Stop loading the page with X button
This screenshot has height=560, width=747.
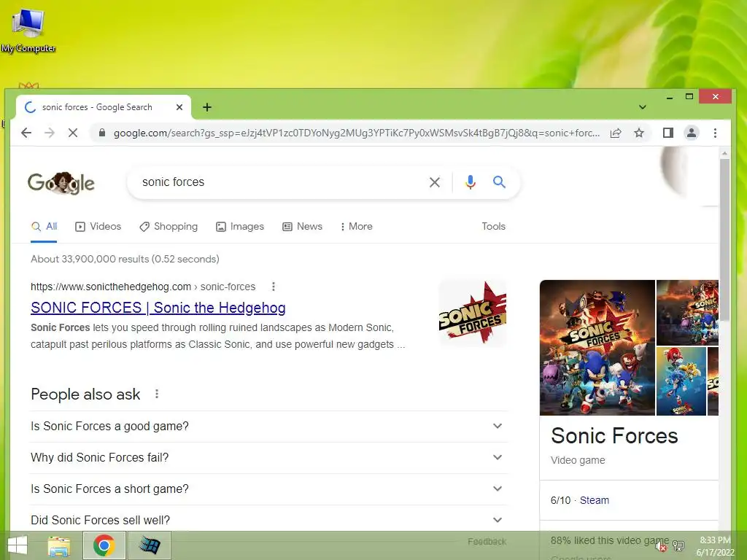(x=73, y=133)
